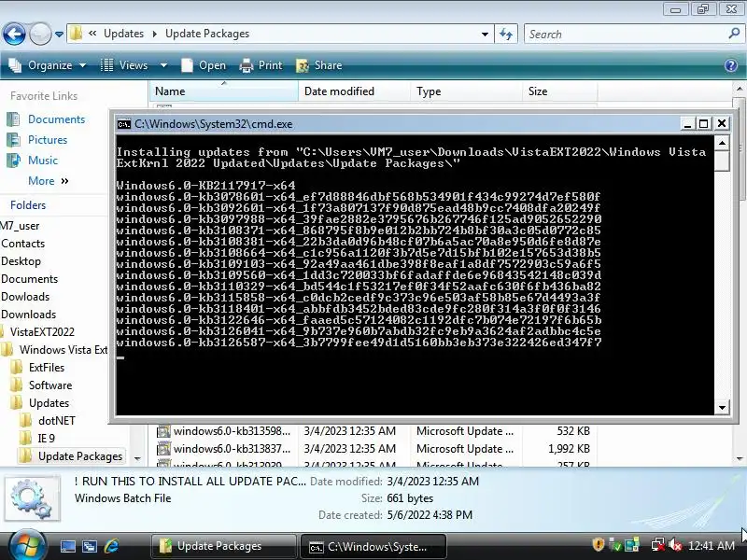Click the folder icon in the address bar
The height and width of the screenshot is (560, 747).
point(76,34)
